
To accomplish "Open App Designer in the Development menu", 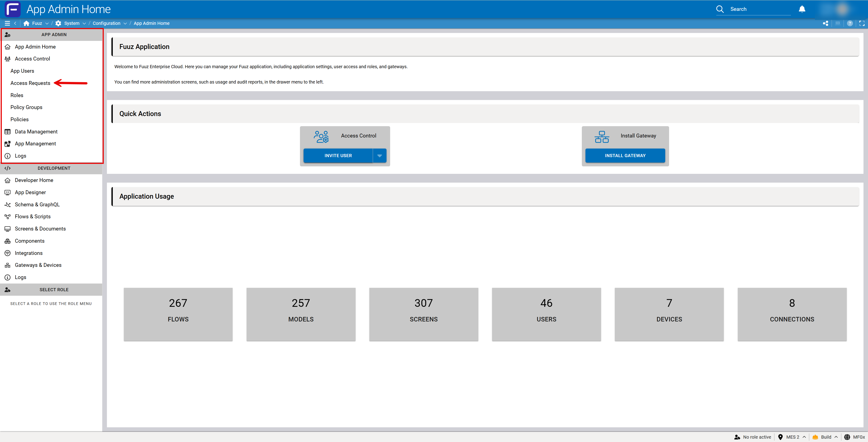I will pos(30,192).
